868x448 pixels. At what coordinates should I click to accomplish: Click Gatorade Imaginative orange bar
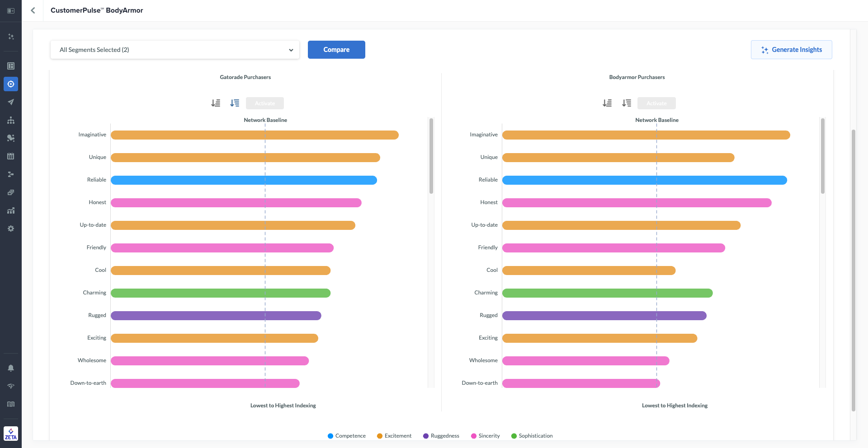[x=255, y=135]
